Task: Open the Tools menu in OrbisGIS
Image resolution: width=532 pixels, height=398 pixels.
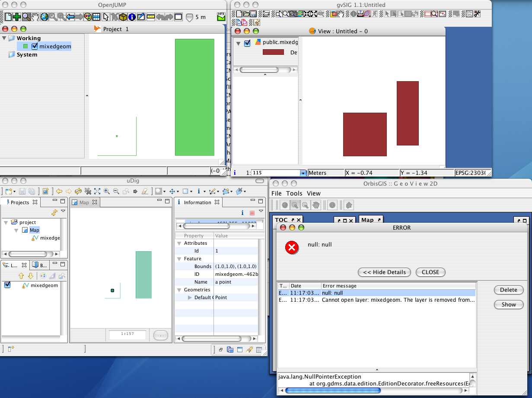Action: (294, 193)
